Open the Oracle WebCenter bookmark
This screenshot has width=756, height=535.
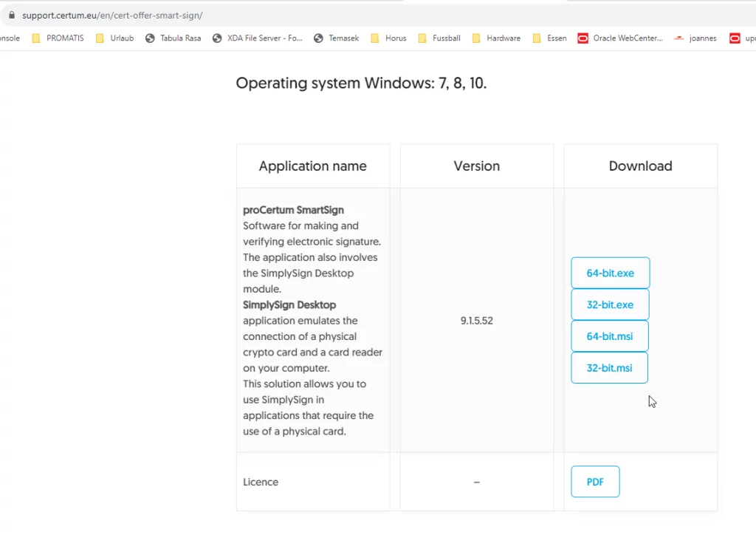620,38
